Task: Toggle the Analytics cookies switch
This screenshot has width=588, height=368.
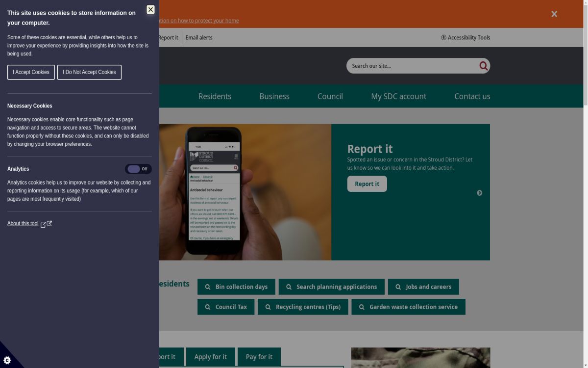Action: pos(138,169)
